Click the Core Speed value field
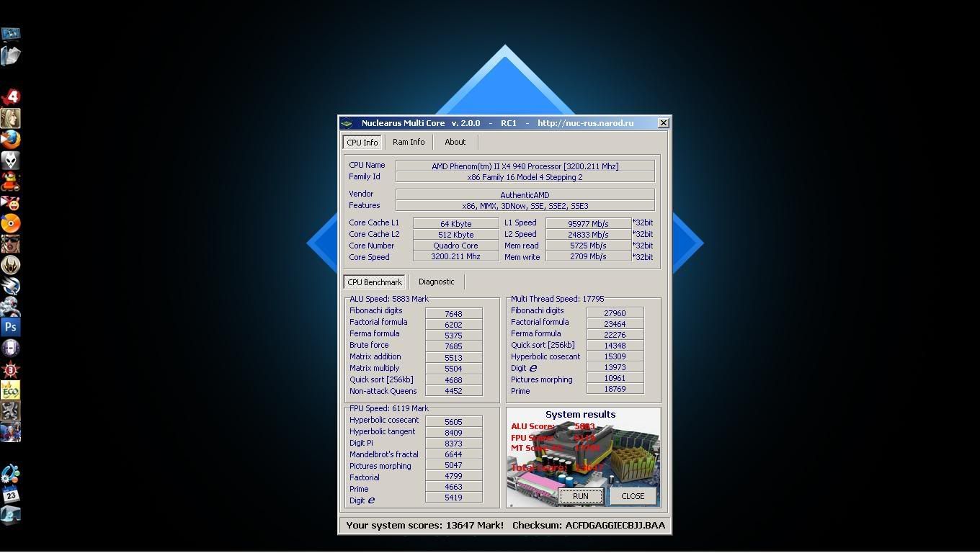This screenshot has width=980, height=553. [455, 256]
